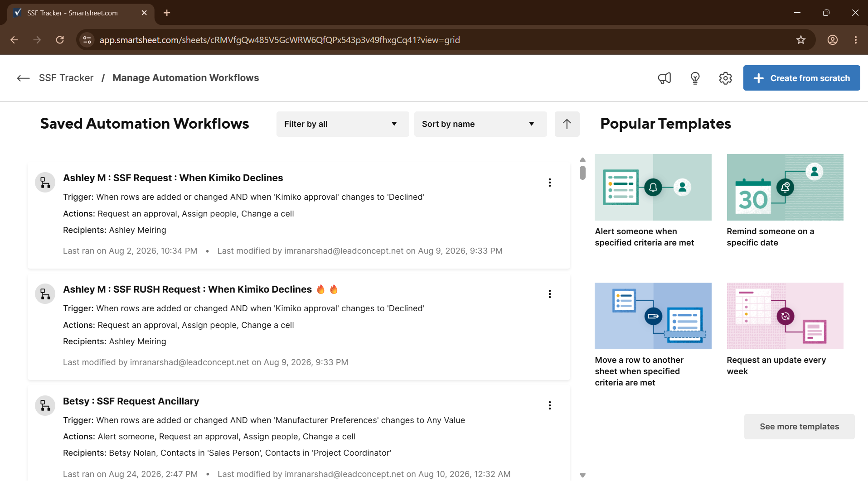868x486 pixels.
Task: View site information icon in address bar
Action: tap(87, 40)
